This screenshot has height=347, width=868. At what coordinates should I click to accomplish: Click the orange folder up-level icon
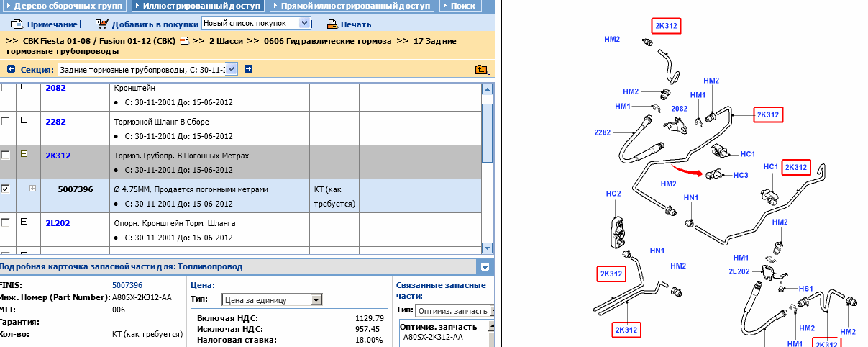point(482,69)
